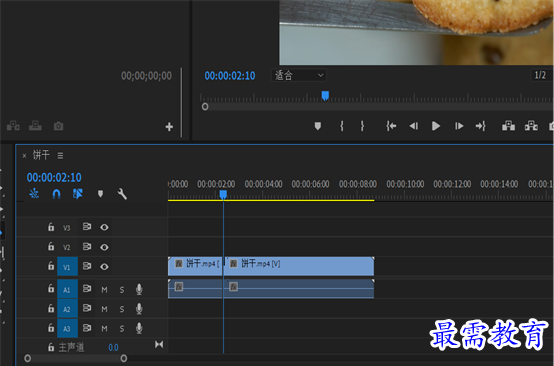Click Export Frame camera icon in Source monitor

[x=58, y=126]
